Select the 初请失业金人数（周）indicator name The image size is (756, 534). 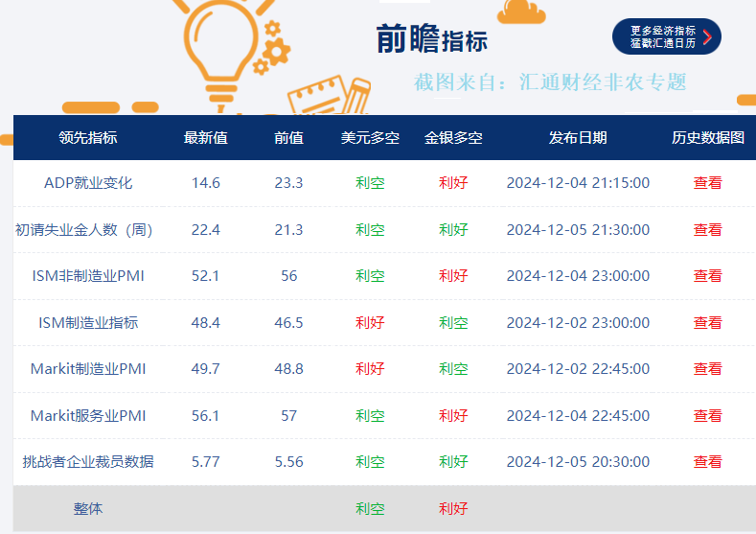[x=84, y=230]
